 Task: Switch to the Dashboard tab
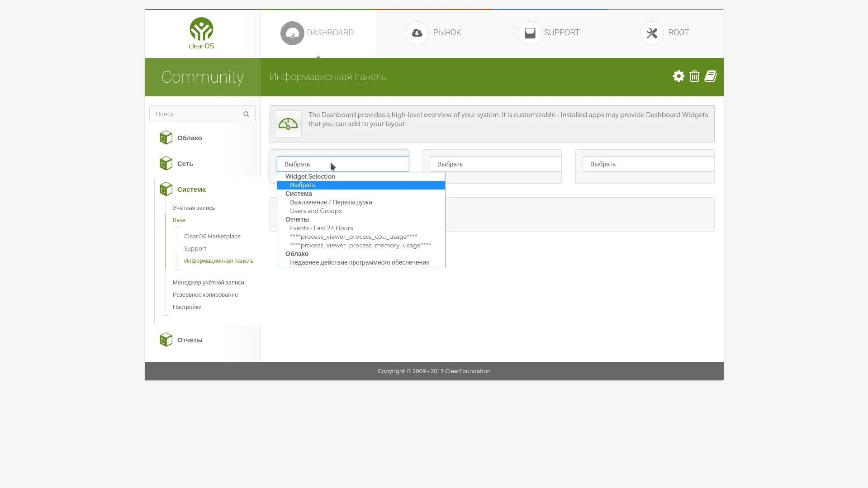tap(318, 33)
